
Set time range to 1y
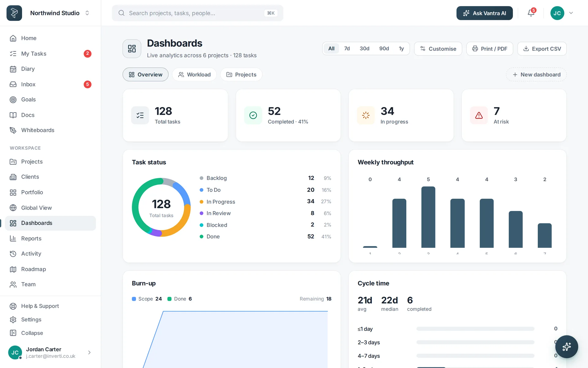coord(401,48)
